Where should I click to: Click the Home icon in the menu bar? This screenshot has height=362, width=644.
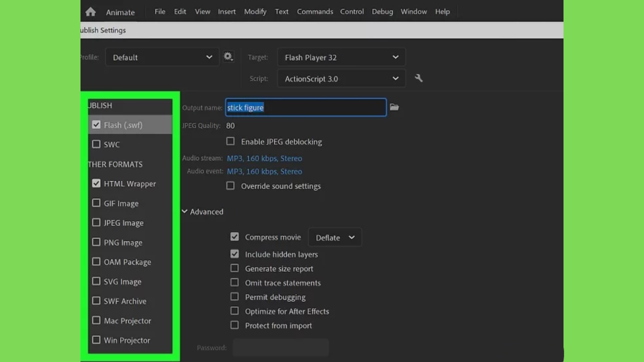[x=91, y=12]
